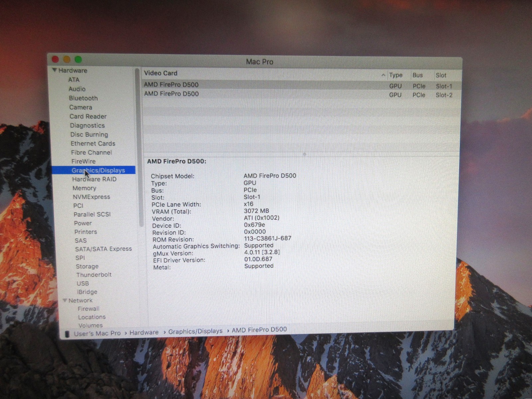Click the VRAM value 3072 MB
This screenshot has width=532, height=399.
256,211
